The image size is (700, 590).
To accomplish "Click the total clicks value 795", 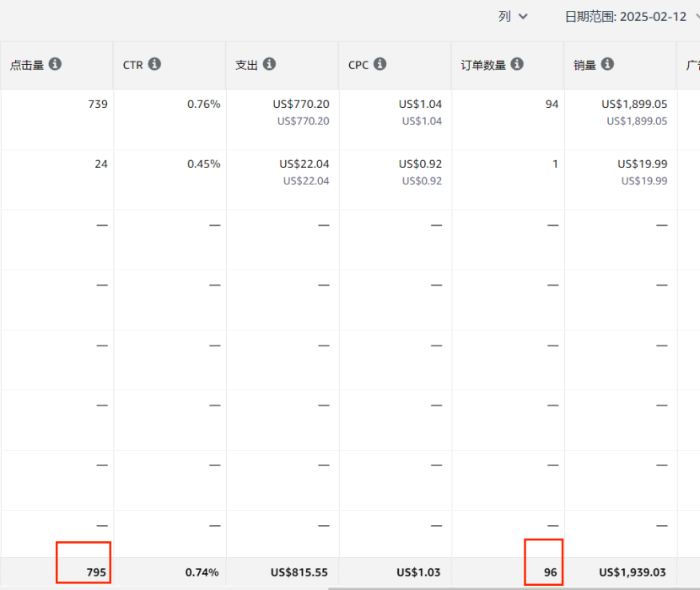I will pos(96,572).
